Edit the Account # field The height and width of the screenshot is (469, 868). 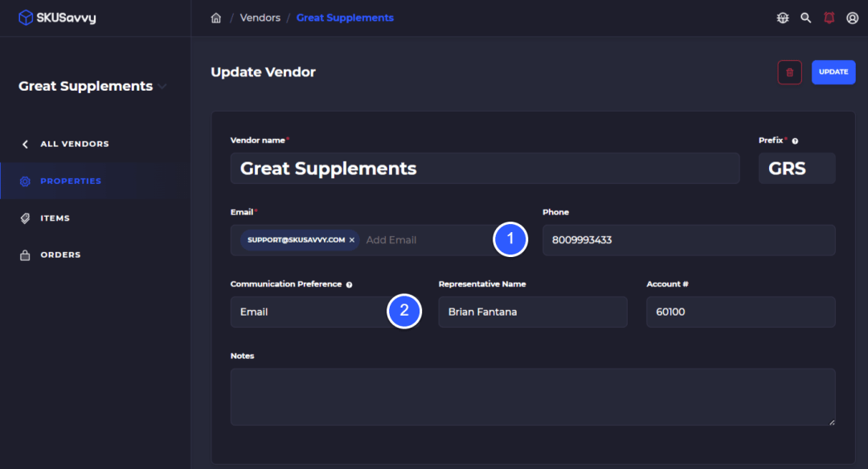point(741,312)
